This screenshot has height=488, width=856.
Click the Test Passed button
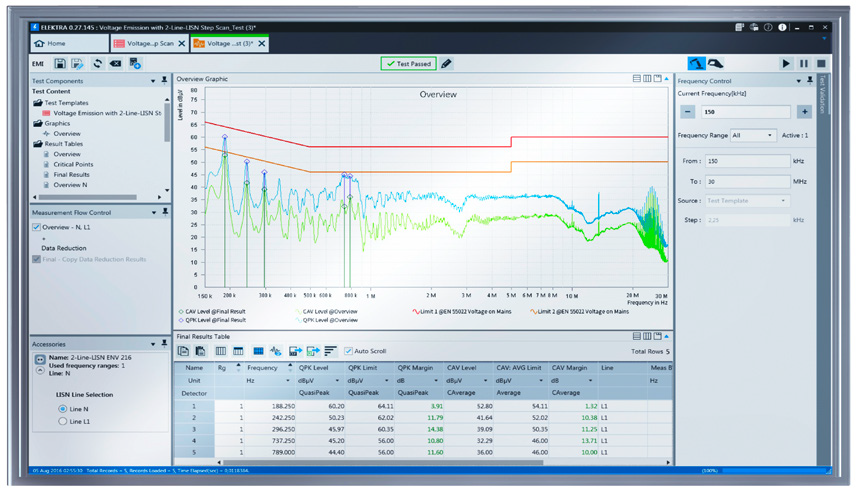408,64
